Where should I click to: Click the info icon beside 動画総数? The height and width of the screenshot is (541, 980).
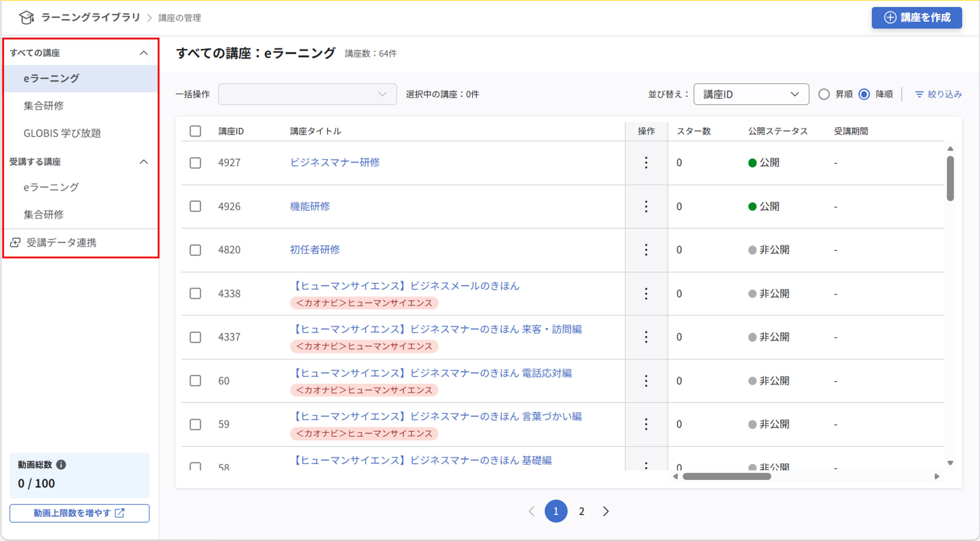coord(61,465)
